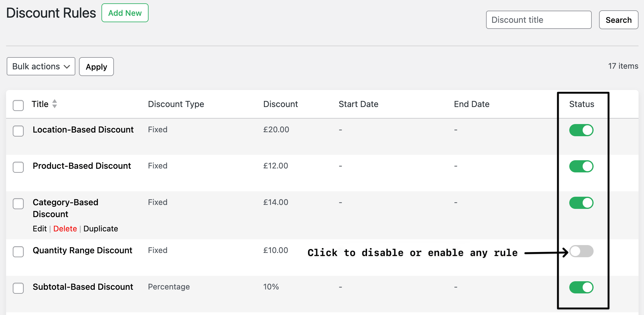Switch off the Subtotal-Based Discount toggle
The height and width of the screenshot is (315, 644).
(x=581, y=287)
